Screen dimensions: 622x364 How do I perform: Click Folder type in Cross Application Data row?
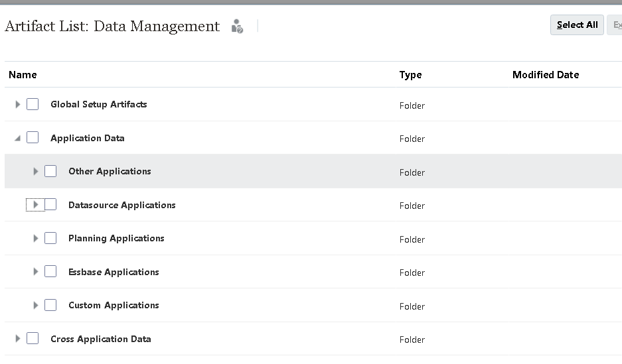pos(412,340)
